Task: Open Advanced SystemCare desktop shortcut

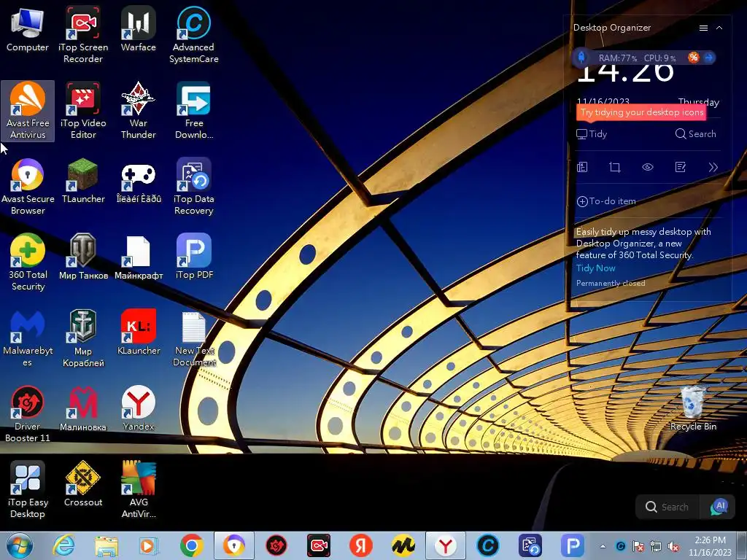Action: pyautogui.click(x=193, y=34)
